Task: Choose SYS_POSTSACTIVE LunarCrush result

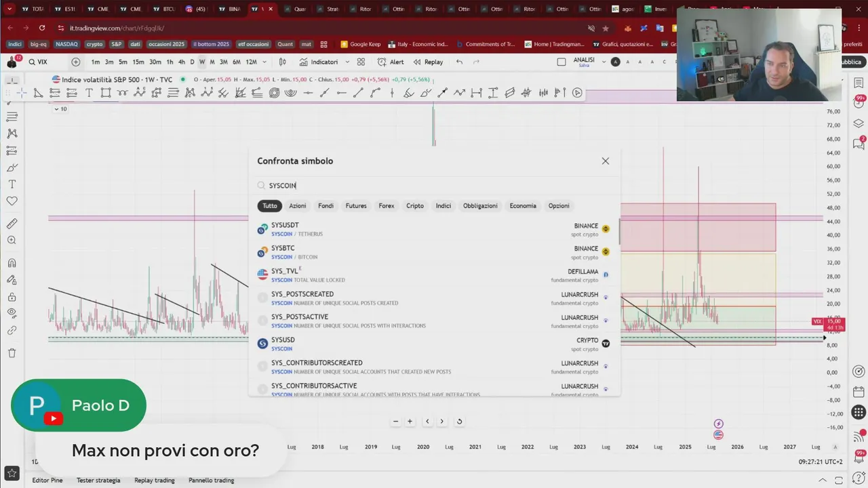Action: [x=434, y=321]
